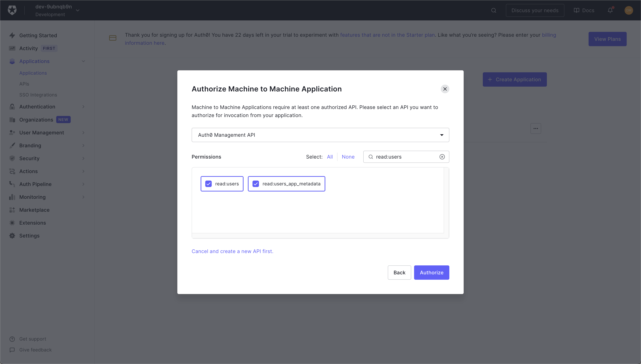
Task: Click the Settings gear in the sidebar
Action: (x=12, y=236)
